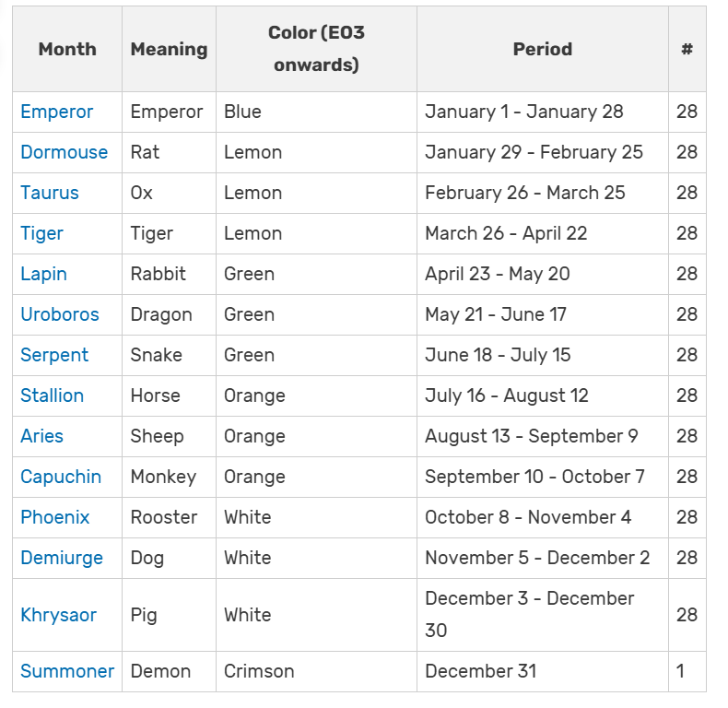Click the Period column header
This screenshot has height=708, width=728.
(542, 49)
